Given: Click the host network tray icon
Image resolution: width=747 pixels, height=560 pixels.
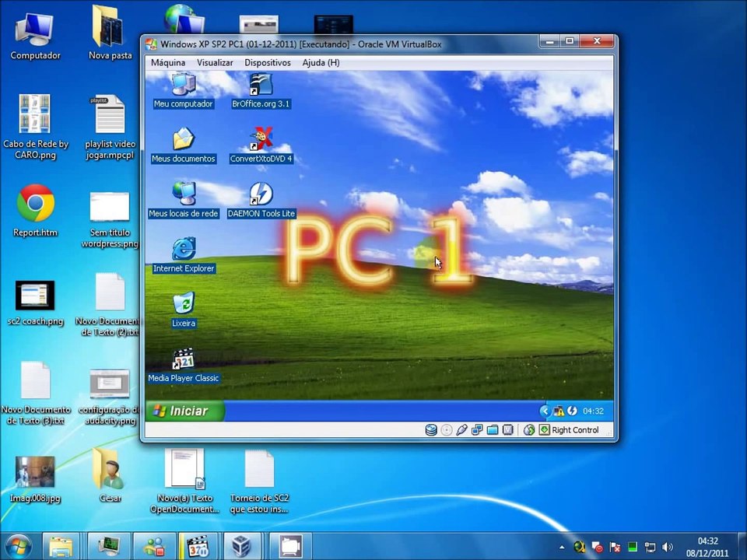Looking at the screenshot, I should tap(651, 547).
